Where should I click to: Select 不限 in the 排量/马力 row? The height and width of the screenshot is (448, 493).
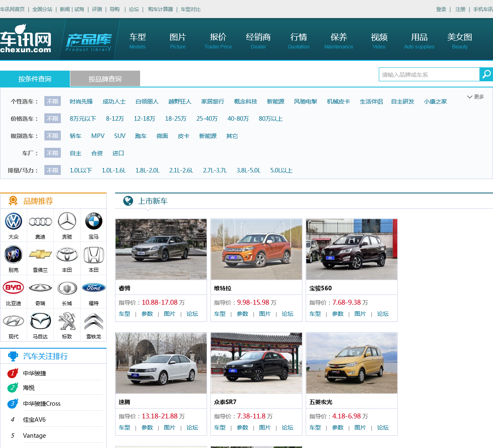[53, 170]
